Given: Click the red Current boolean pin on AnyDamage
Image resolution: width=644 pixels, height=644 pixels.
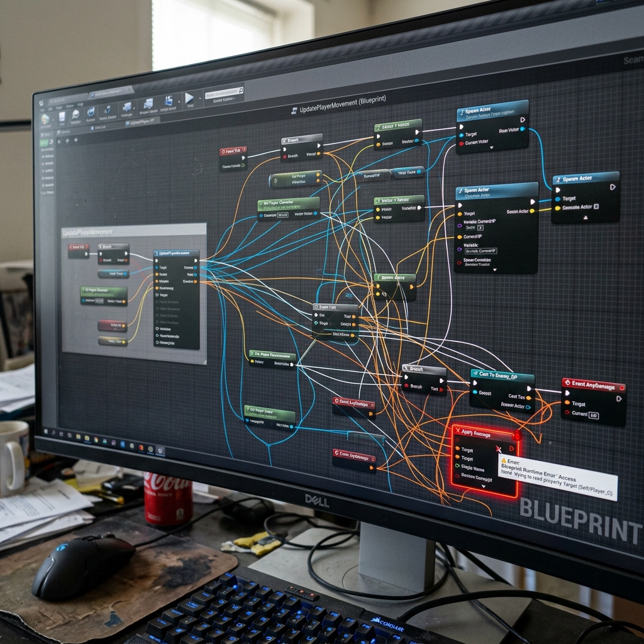Looking at the screenshot, I should (x=567, y=413).
